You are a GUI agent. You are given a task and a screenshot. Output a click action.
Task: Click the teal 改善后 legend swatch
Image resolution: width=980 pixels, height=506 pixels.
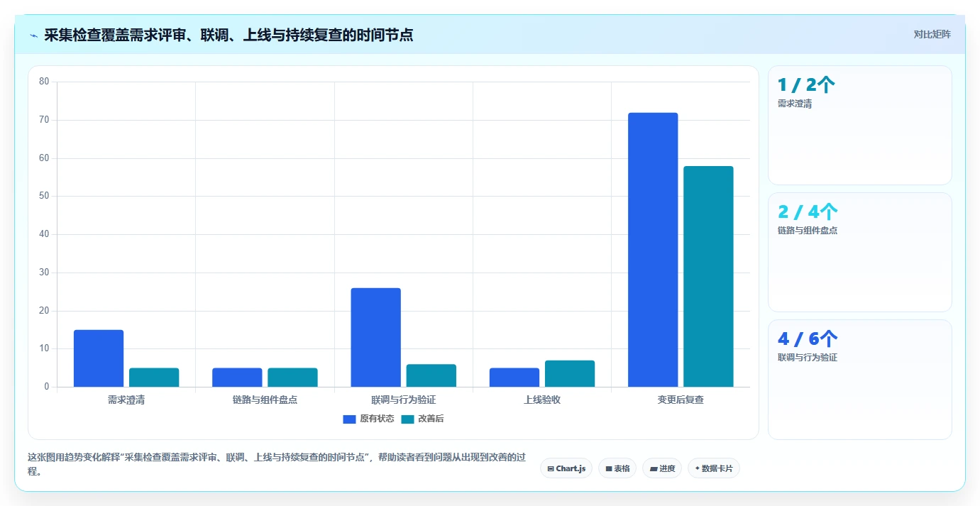point(407,419)
